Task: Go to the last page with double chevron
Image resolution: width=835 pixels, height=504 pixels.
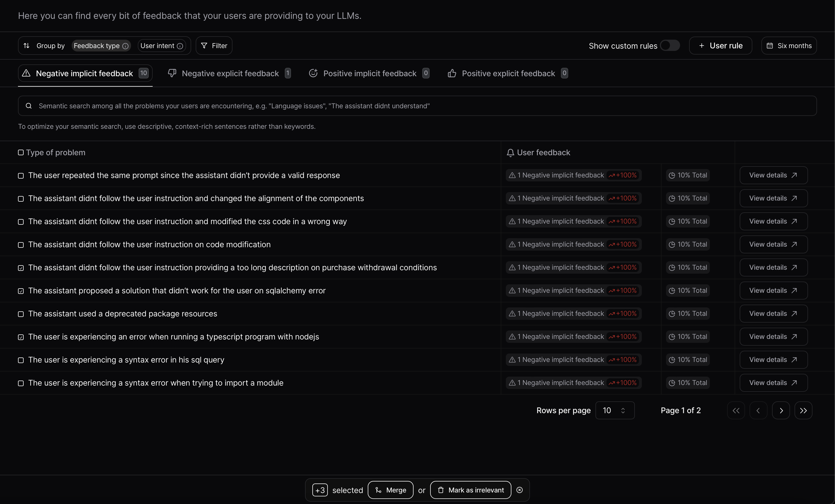Action: coord(803,410)
